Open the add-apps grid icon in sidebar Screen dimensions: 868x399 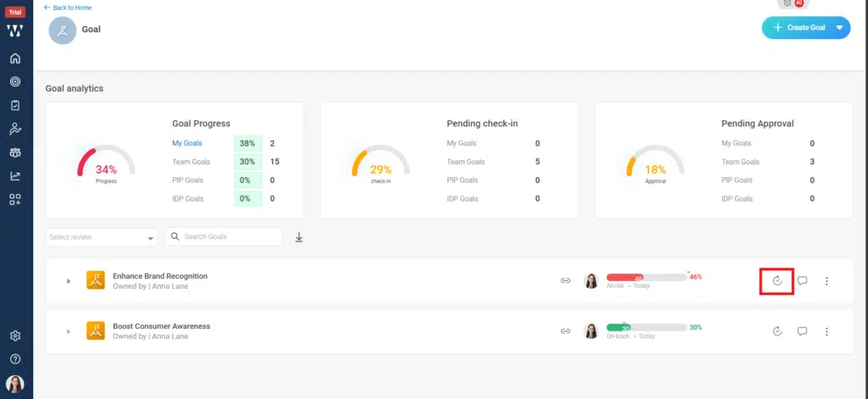coord(15,200)
